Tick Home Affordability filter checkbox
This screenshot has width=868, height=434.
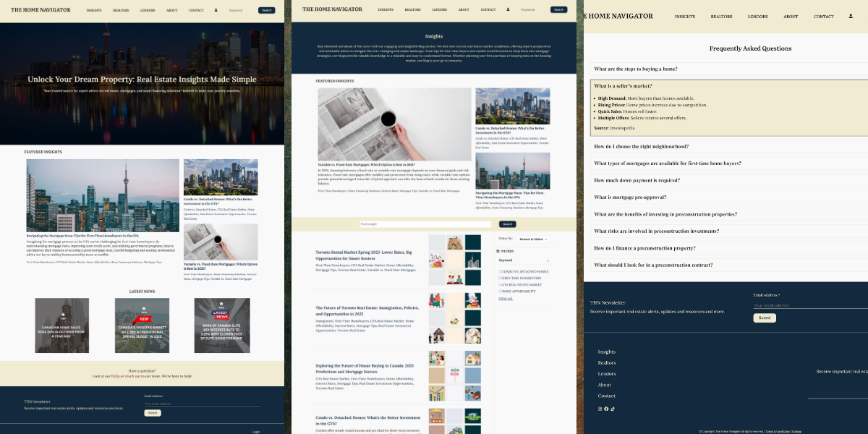pos(500,291)
